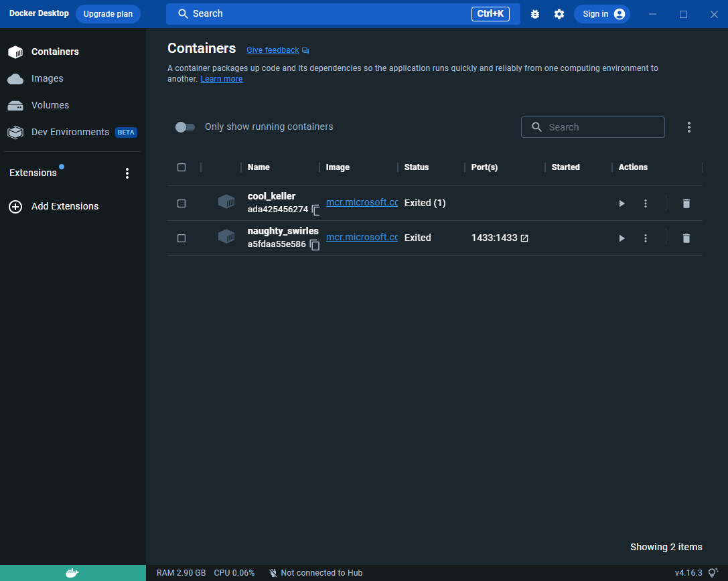Click the RAM 2.90 GB indicator
Screen dimensions: 728x581
pyautogui.click(x=181, y=573)
